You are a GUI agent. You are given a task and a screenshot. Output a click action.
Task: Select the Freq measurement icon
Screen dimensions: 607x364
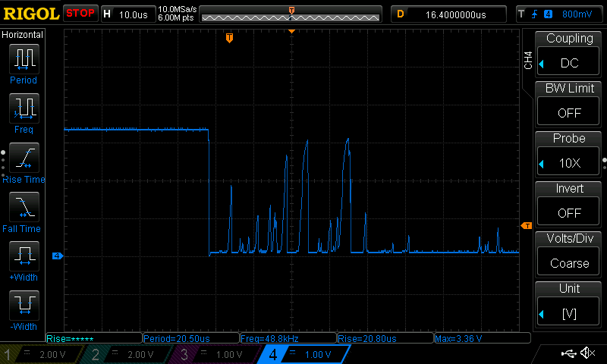click(x=23, y=108)
